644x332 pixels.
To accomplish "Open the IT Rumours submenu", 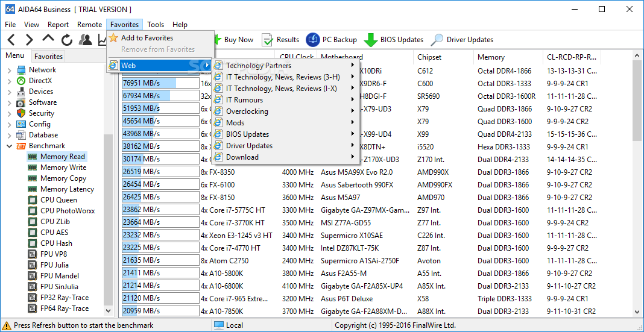I will tap(285, 100).
